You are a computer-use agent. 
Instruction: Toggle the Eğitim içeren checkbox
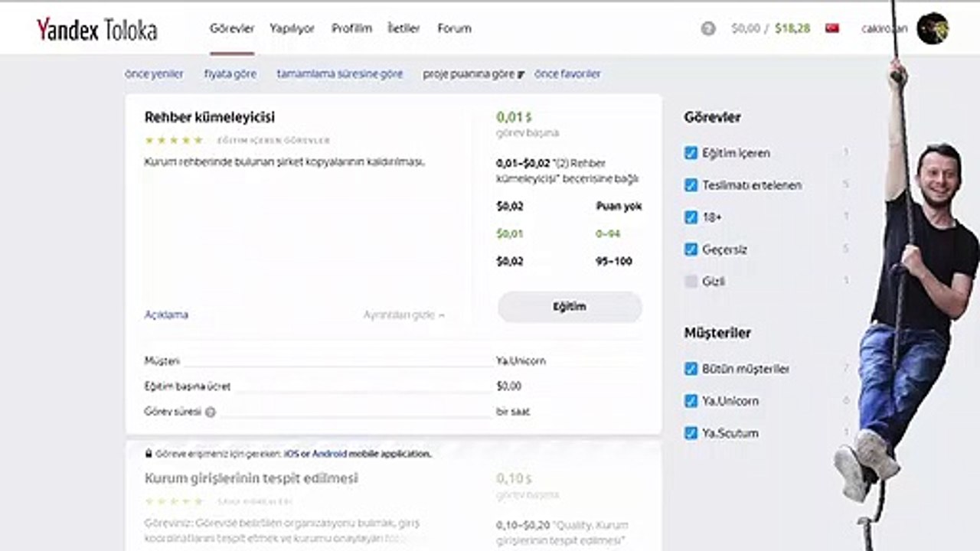pyautogui.click(x=691, y=153)
